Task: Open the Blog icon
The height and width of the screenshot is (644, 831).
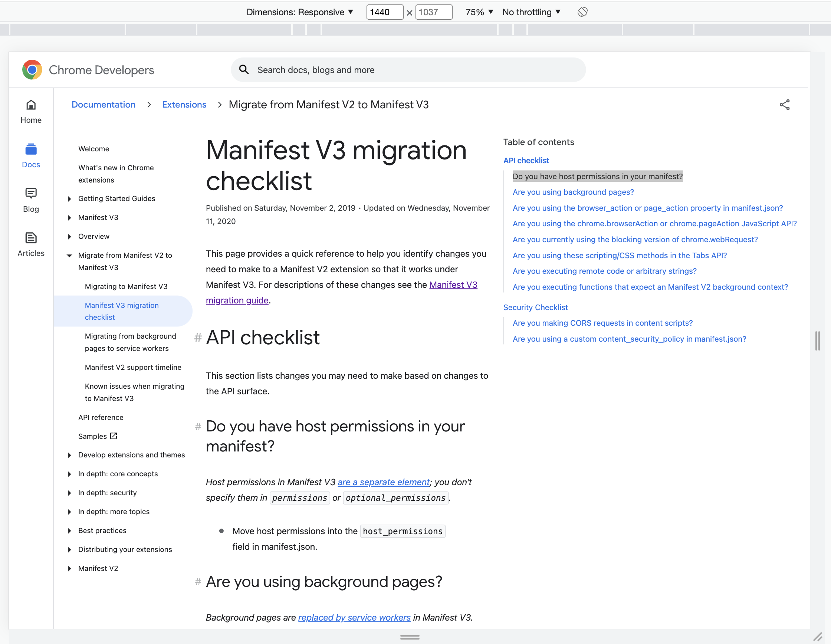Action: pos(31,193)
